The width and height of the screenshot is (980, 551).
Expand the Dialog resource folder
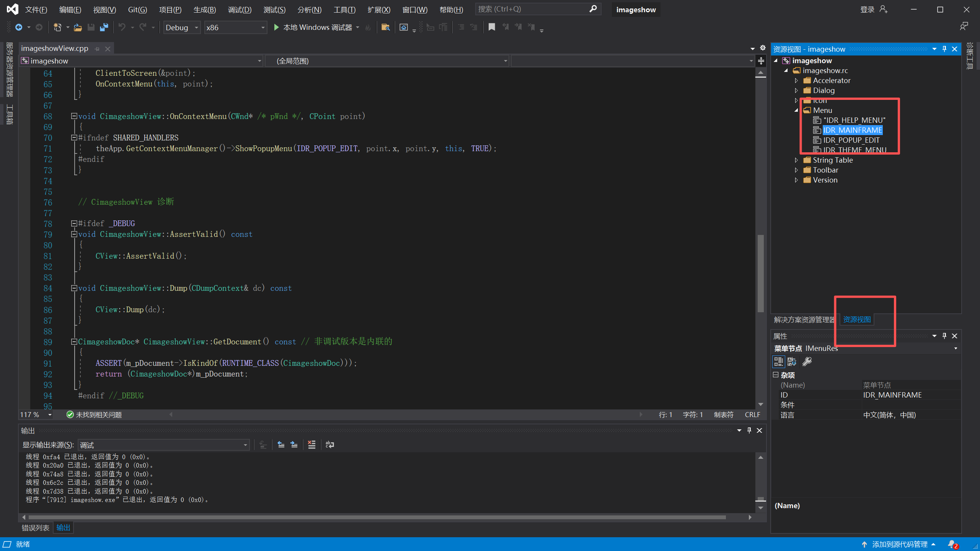coord(796,90)
